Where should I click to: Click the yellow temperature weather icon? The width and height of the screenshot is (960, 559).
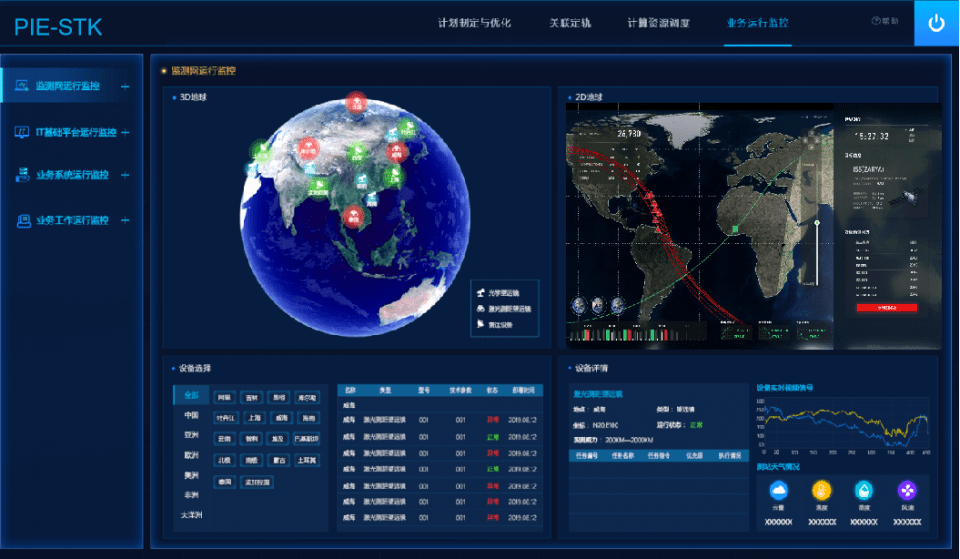(821, 491)
